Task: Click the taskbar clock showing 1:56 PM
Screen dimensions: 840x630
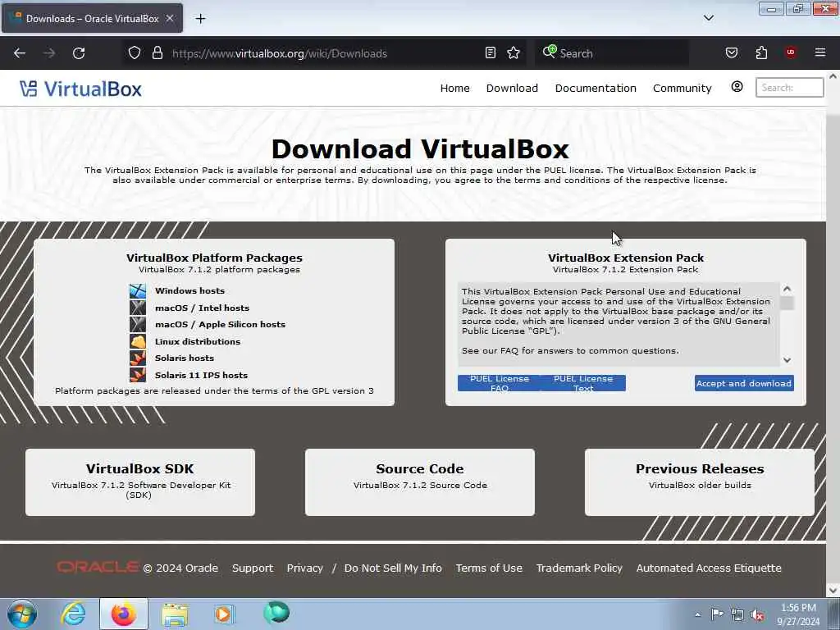Action: (798, 614)
